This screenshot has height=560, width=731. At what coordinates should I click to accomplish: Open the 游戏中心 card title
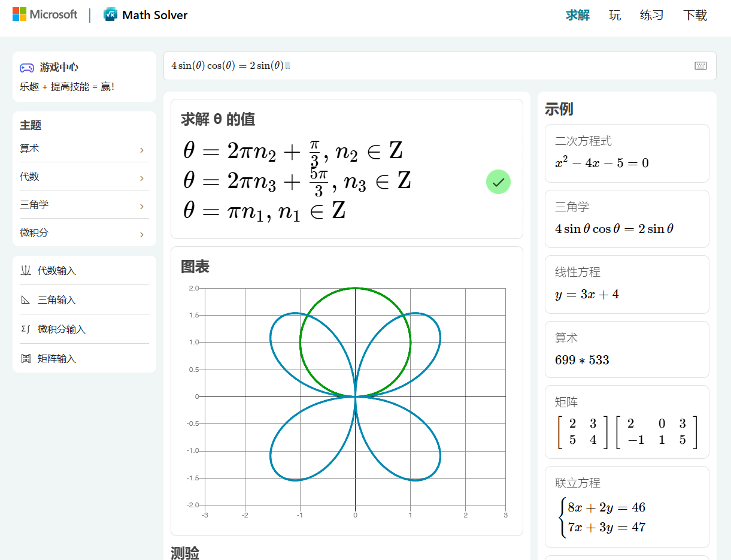[x=59, y=68]
